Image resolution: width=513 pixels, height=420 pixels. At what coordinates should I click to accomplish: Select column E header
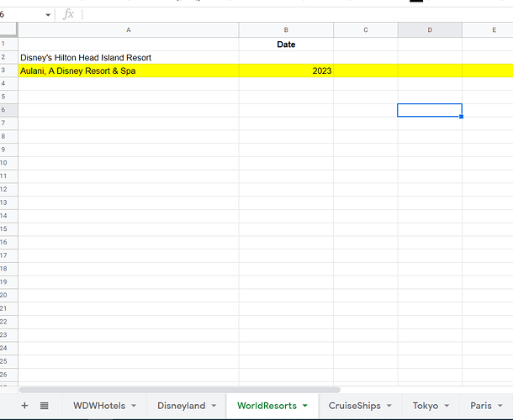pos(488,29)
